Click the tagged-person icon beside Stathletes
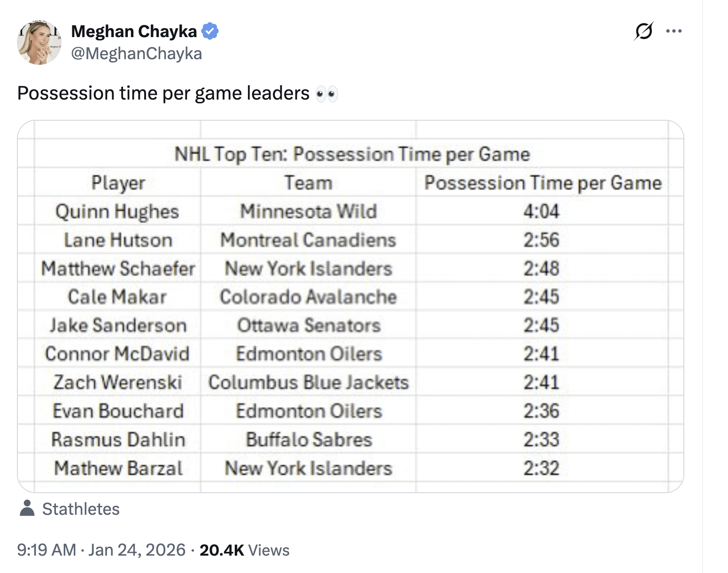This screenshot has width=728, height=573. [x=27, y=509]
